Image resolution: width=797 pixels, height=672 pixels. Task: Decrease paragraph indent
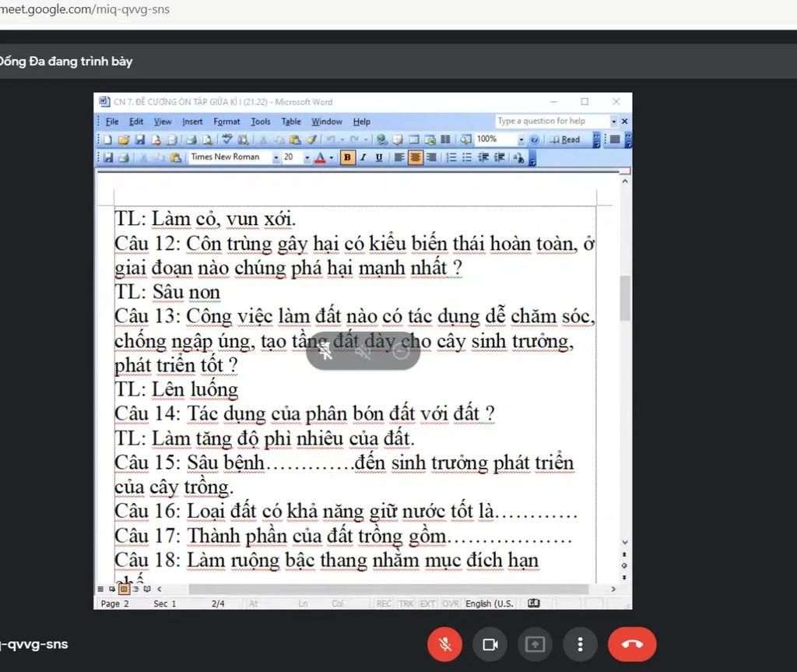point(483,157)
